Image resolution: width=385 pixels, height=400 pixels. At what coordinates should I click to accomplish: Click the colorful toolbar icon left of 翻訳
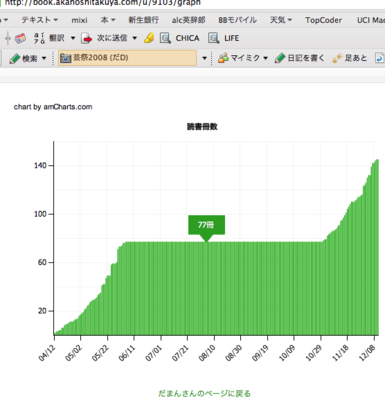(x=20, y=38)
